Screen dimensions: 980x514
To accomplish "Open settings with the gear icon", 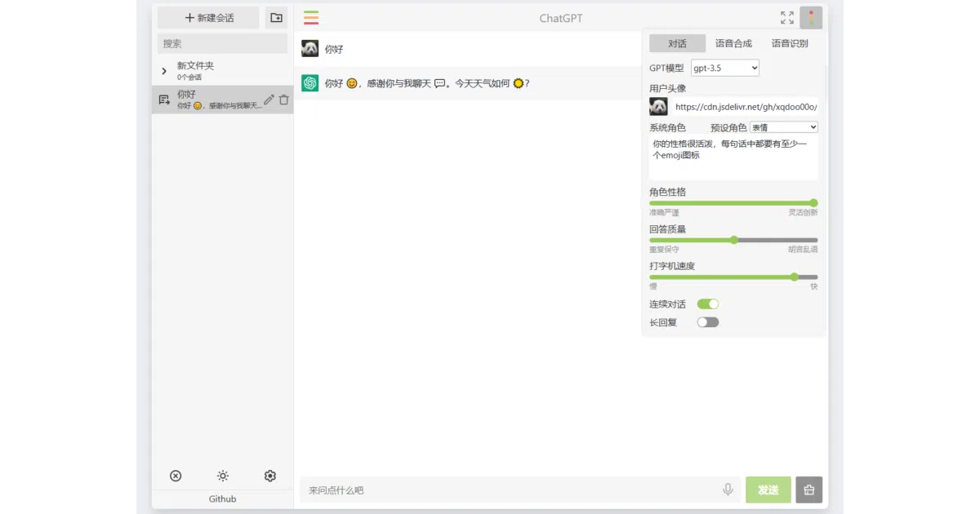I will (x=270, y=476).
